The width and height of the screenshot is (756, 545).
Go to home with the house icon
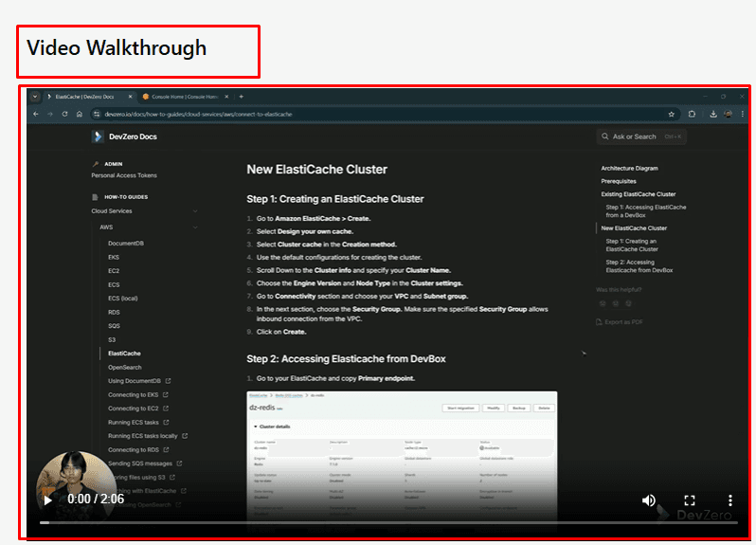point(80,115)
